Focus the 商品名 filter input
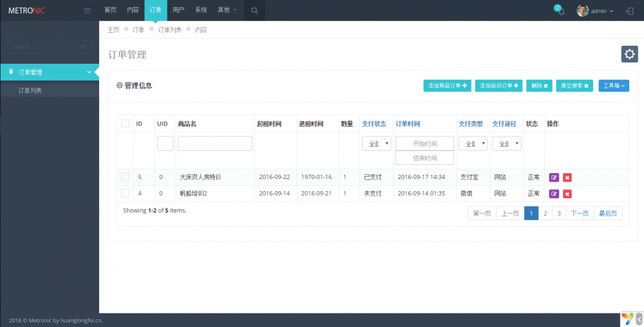This screenshot has width=644, height=327. (215, 144)
